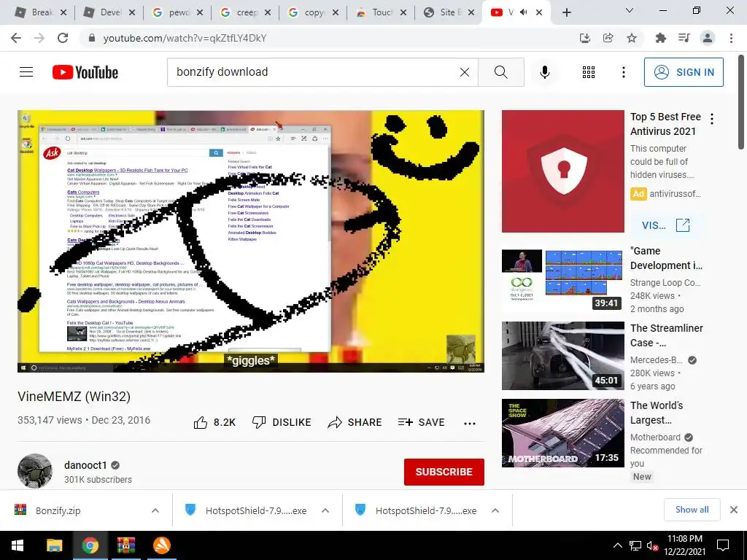Like the video (8.2K)
This screenshot has height=560, width=747.
pos(215,422)
